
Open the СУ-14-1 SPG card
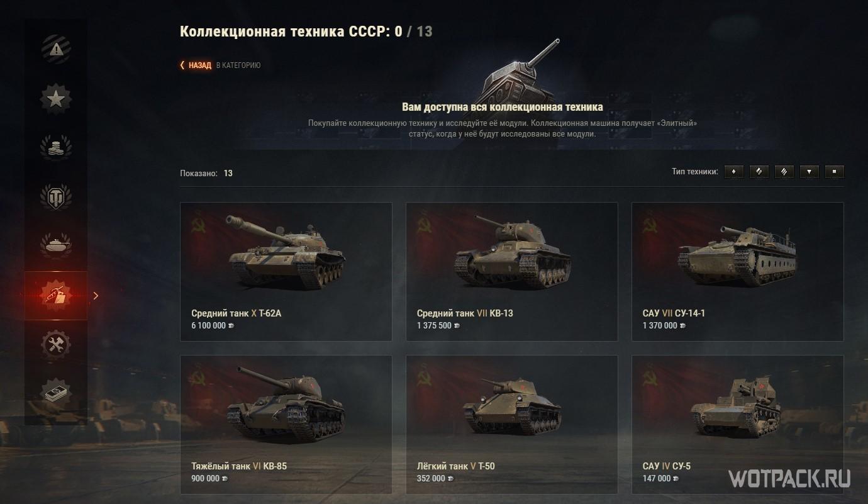[x=738, y=272]
